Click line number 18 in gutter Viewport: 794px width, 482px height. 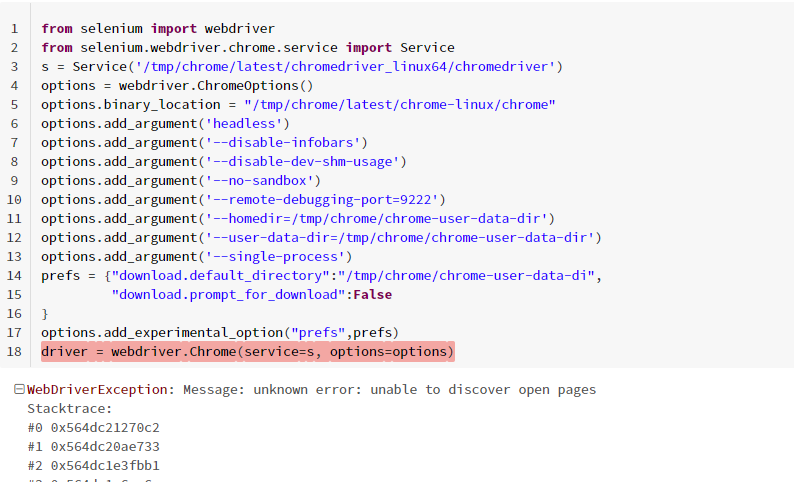coord(14,351)
